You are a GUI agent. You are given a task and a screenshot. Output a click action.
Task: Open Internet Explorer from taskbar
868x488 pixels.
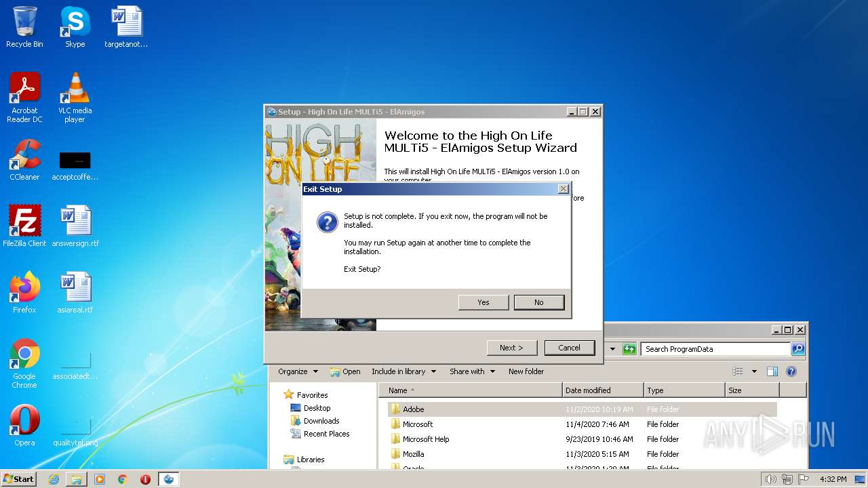[54, 479]
